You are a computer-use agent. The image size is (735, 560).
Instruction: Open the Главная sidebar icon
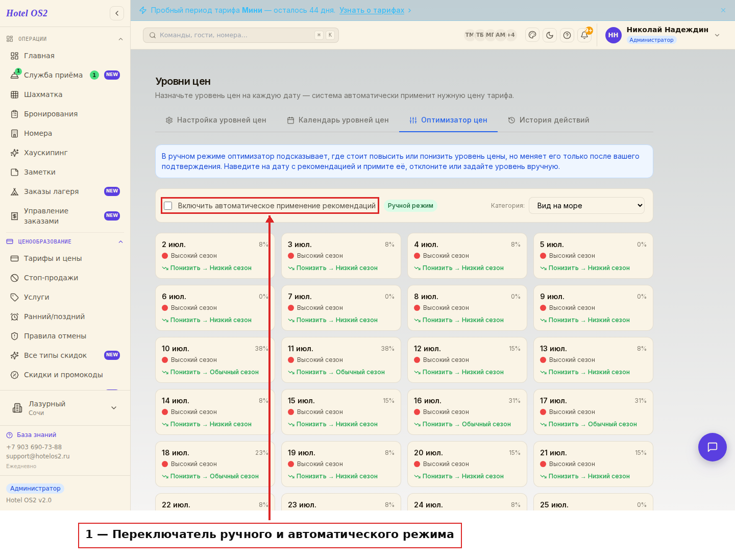point(14,56)
